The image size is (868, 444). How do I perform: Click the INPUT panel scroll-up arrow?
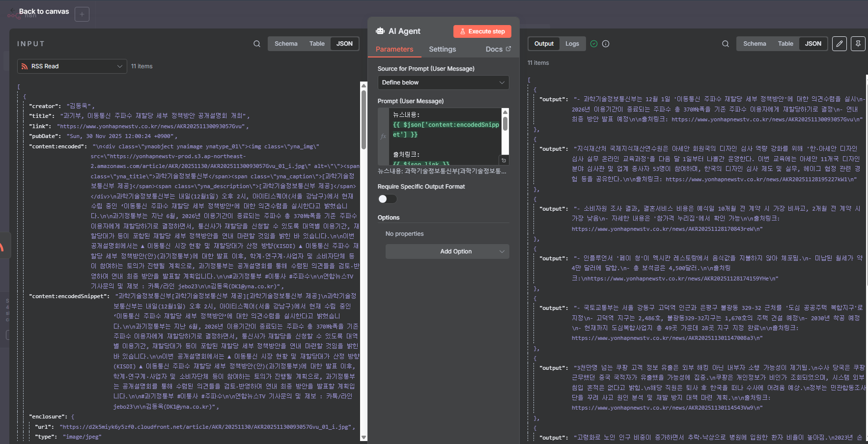point(364,85)
